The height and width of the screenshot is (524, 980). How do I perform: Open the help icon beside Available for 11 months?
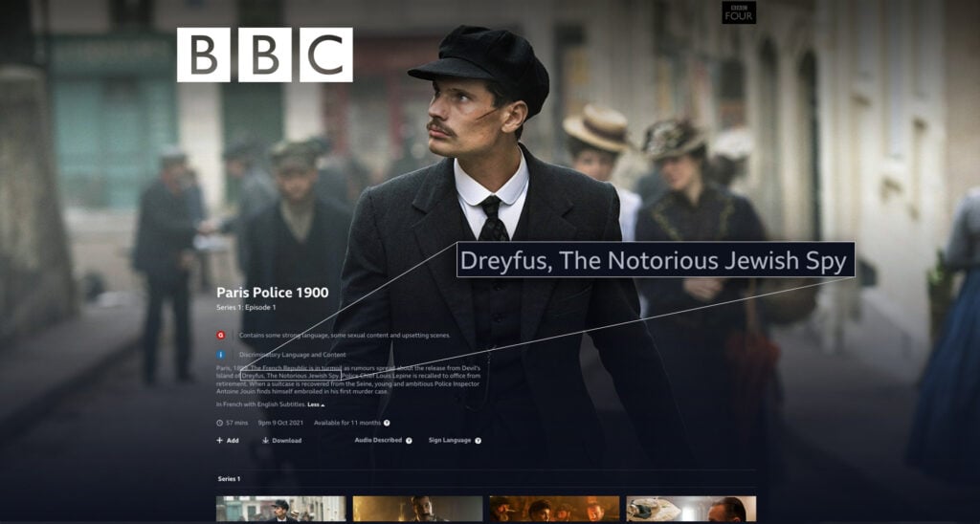387,423
